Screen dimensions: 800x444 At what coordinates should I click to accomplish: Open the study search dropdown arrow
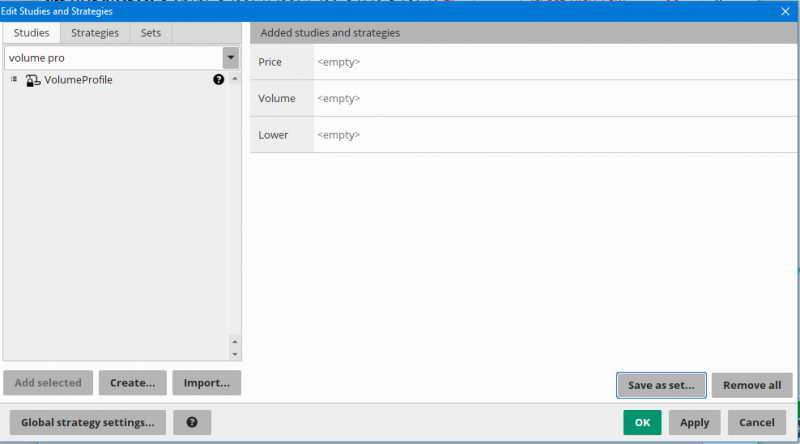pos(231,58)
